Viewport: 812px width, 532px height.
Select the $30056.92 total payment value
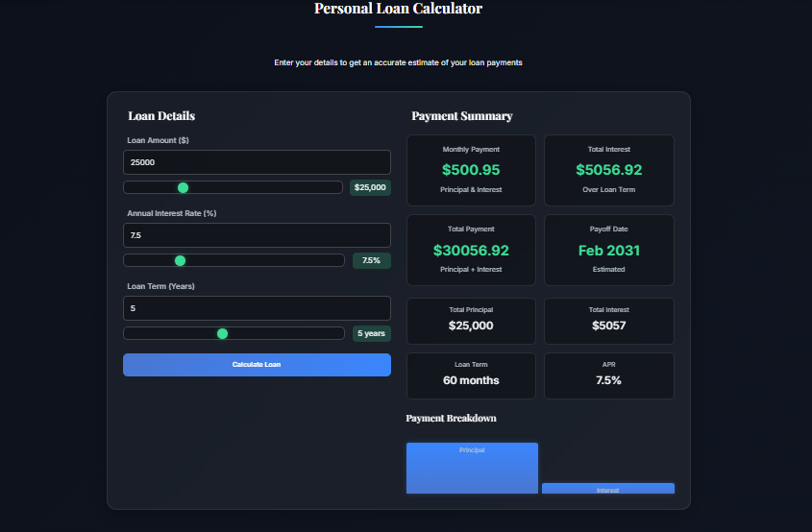pyautogui.click(x=471, y=251)
